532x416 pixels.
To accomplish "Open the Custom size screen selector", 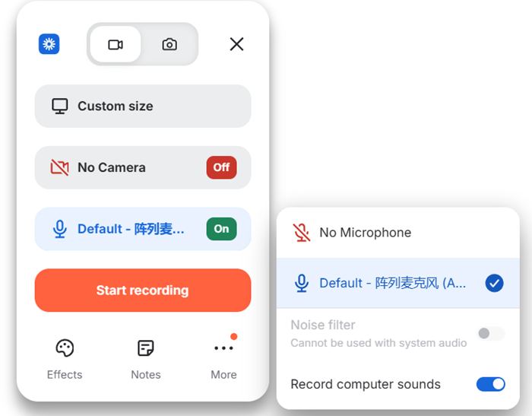I will coord(143,106).
